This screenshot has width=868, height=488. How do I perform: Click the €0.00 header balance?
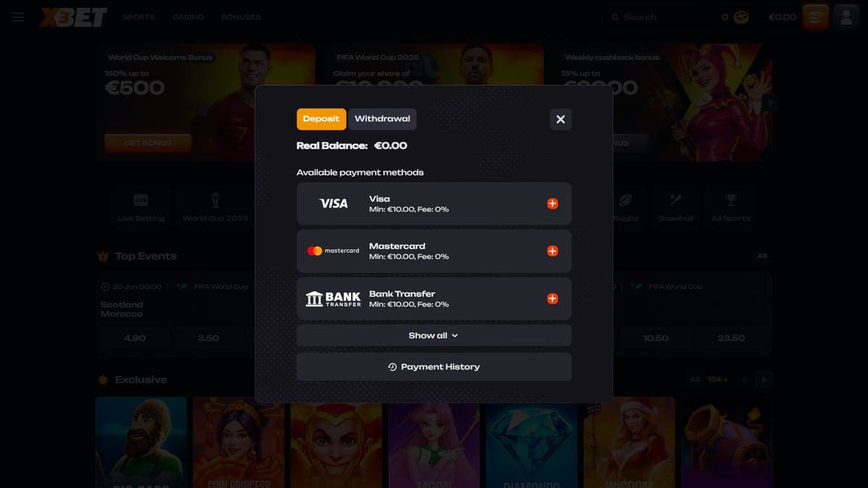point(782,17)
